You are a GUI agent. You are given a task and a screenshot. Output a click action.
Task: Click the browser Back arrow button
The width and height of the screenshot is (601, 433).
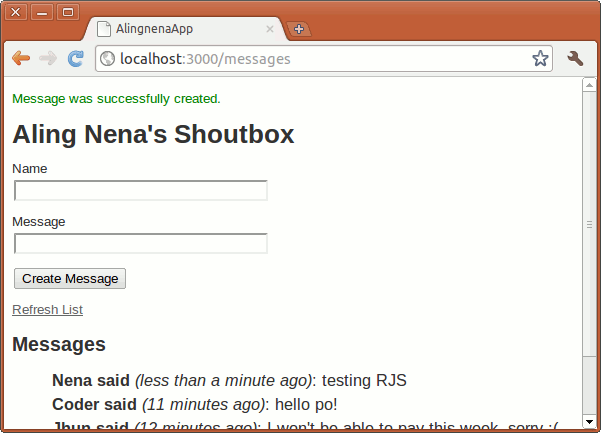[x=20, y=59]
